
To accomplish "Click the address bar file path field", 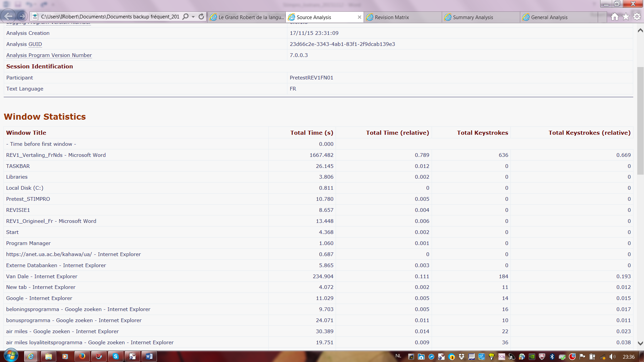I will (x=110, y=17).
